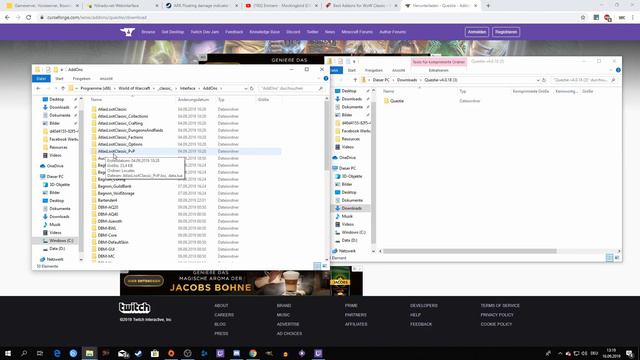Viewport: 640px width, 360px height.
Task: Open help in the AddOns Explorer window
Action: (326, 78)
